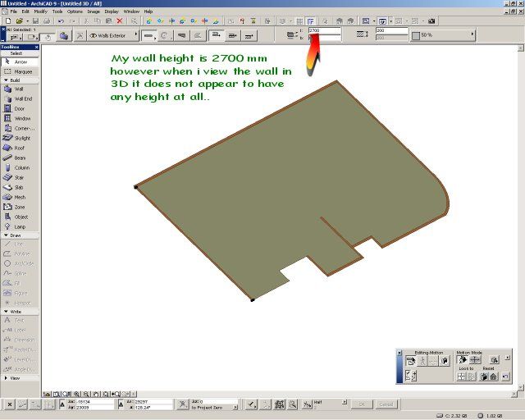Select the Marquee tool
The image size is (525, 420).
pyautogui.click(x=20, y=71)
